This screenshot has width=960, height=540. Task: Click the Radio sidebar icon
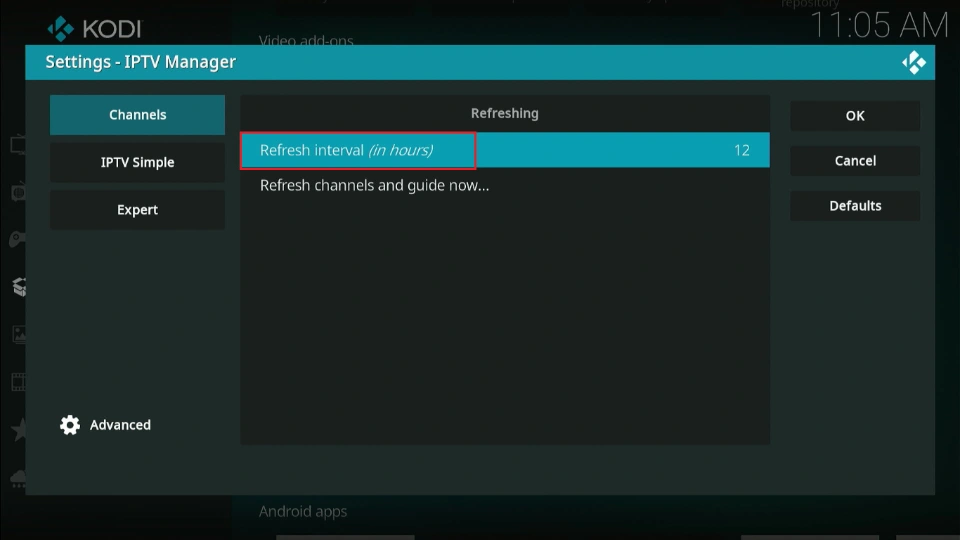(17, 191)
